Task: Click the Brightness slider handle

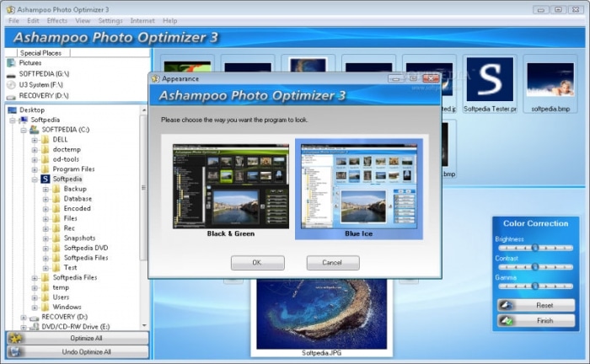Action: pos(534,248)
